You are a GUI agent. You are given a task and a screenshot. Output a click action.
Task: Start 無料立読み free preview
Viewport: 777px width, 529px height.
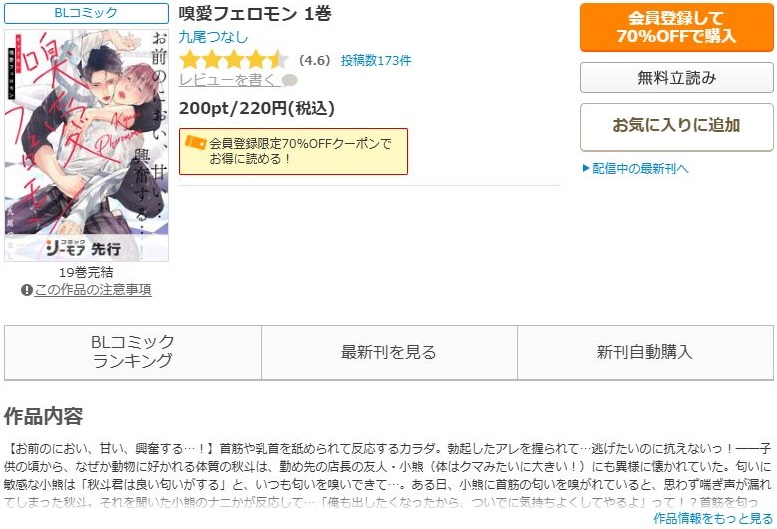coord(676,77)
